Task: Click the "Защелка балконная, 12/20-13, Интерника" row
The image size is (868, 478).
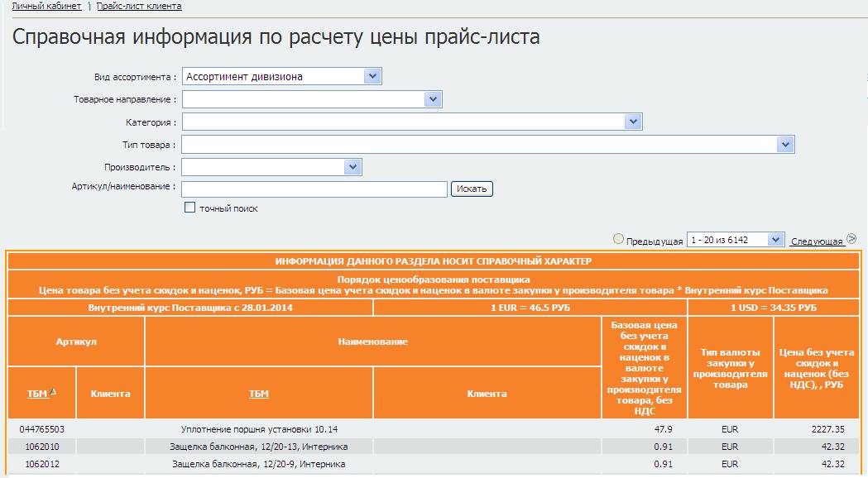Action: pos(258,447)
